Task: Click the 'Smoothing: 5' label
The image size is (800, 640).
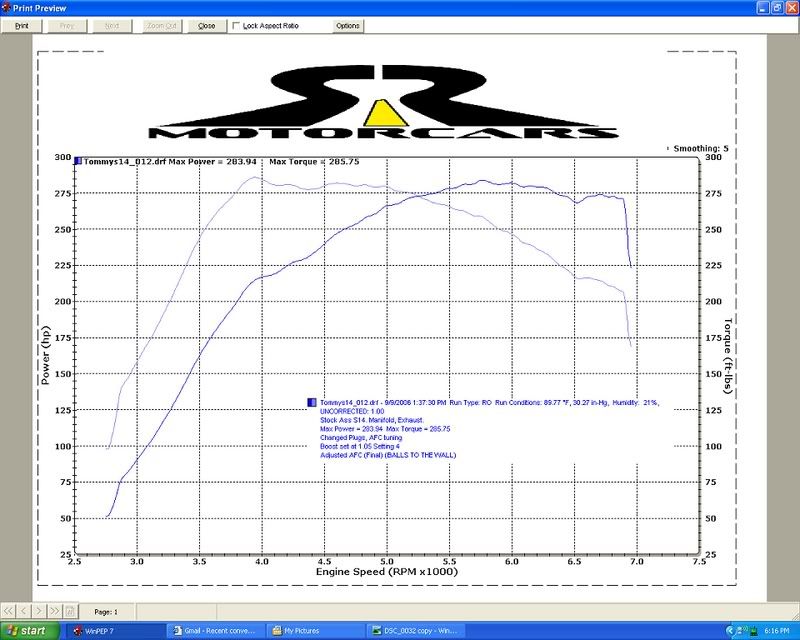Action: (x=701, y=149)
